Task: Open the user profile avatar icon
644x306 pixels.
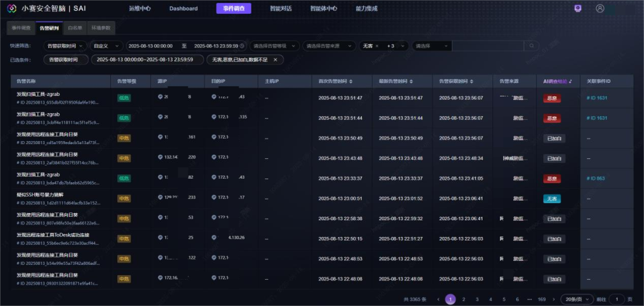Action: coord(600,8)
